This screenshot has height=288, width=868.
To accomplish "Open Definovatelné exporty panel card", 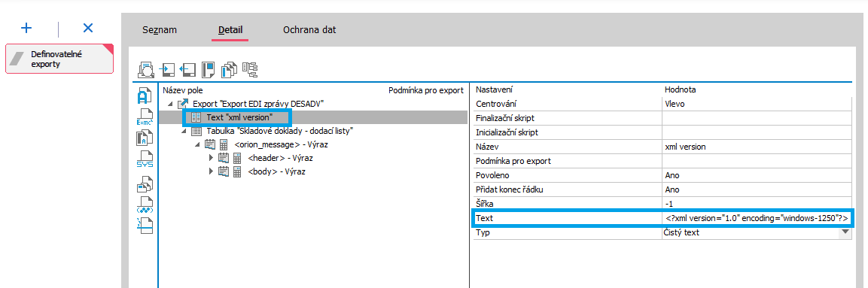I will point(59,59).
